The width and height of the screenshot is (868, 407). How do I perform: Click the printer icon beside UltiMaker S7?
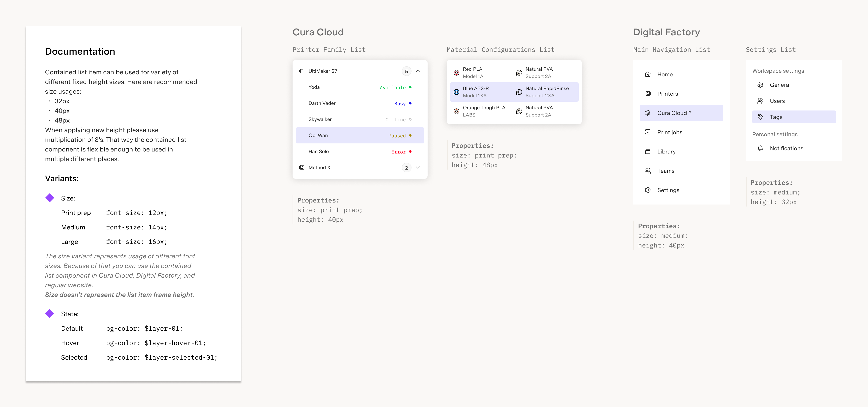302,71
